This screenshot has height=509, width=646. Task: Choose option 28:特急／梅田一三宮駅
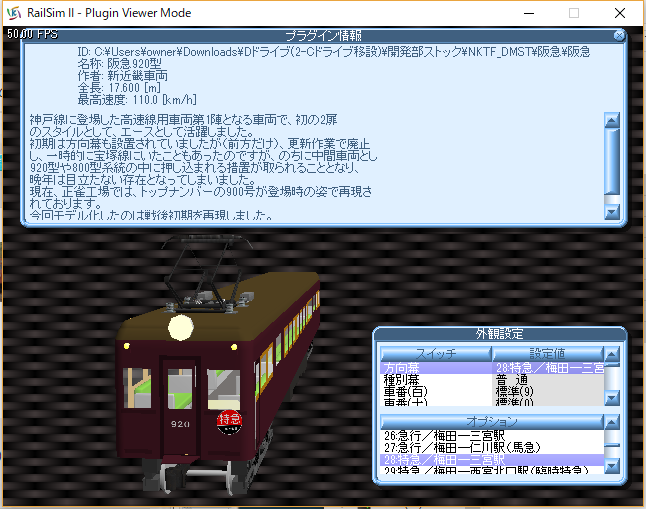click(x=492, y=460)
